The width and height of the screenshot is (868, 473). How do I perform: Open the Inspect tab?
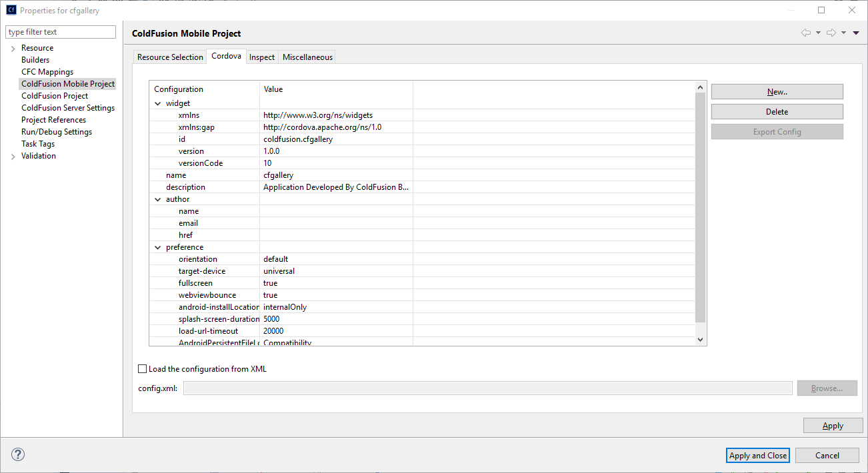pos(262,57)
